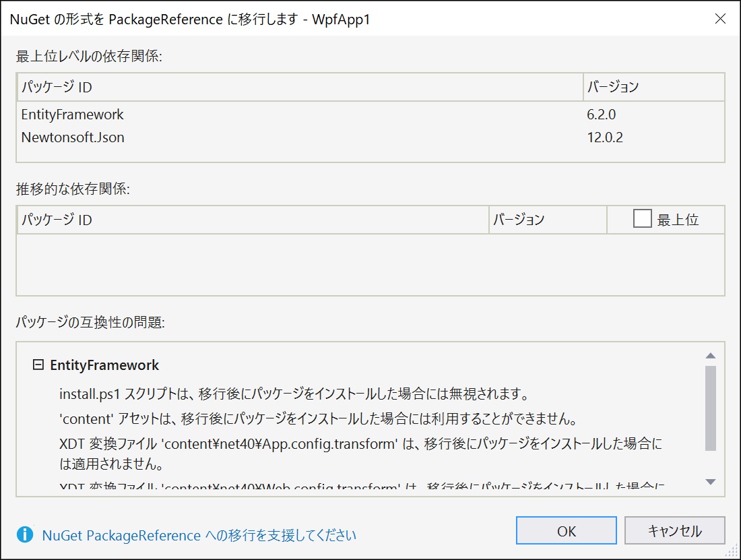This screenshot has width=741, height=560.
Task: Select the Newtonsoft.Json package row
Action: tap(370, 137)
